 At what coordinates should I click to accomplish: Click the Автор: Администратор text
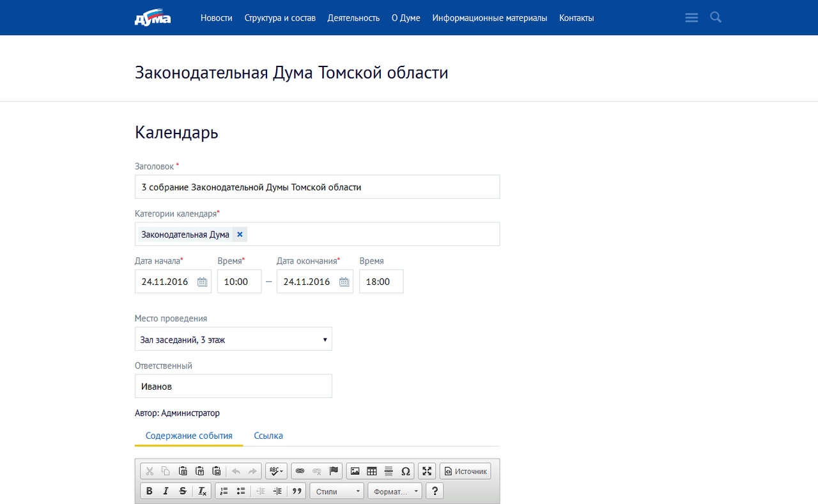177,413
